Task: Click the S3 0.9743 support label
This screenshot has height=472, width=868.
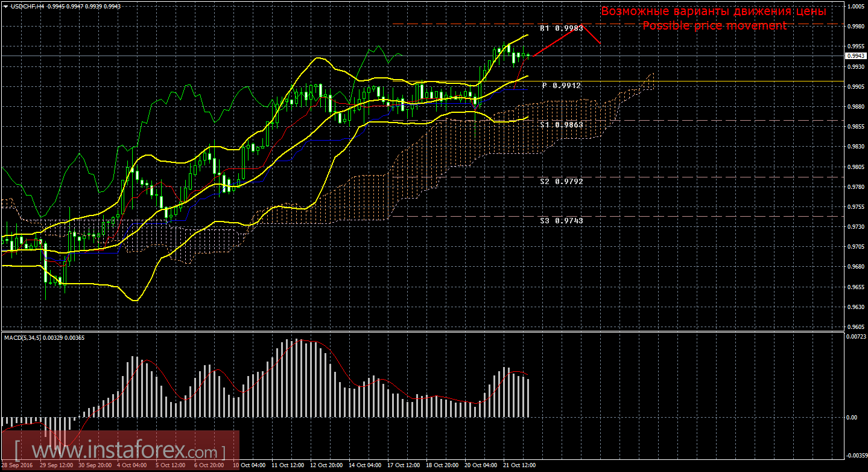Action: coord(561,221)
